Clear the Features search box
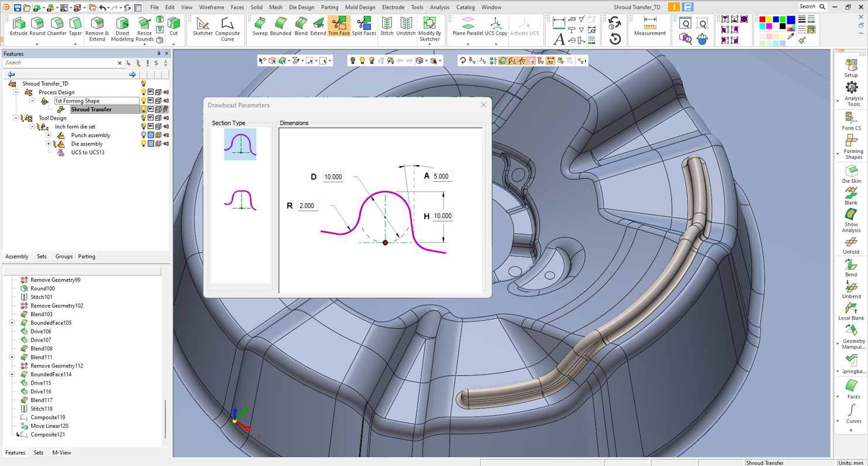868x466 pixels. (x=120, y=63)
